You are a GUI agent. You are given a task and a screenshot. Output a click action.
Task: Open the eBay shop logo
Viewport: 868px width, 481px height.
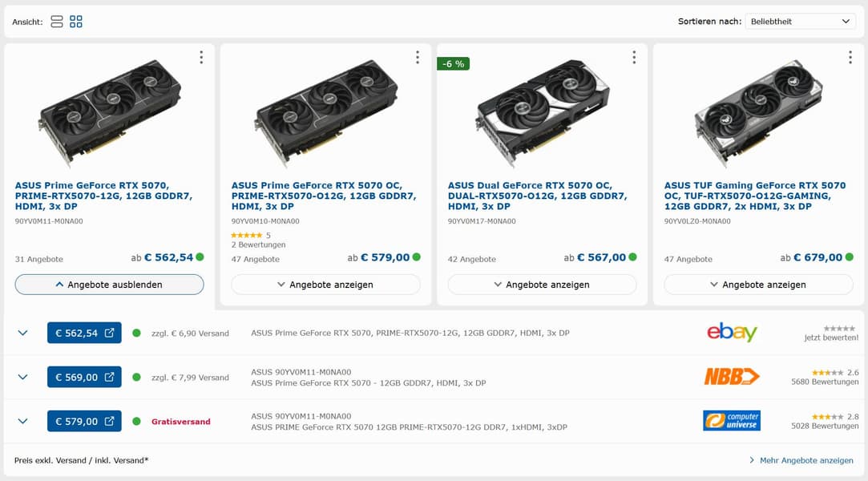pos(732,333)
